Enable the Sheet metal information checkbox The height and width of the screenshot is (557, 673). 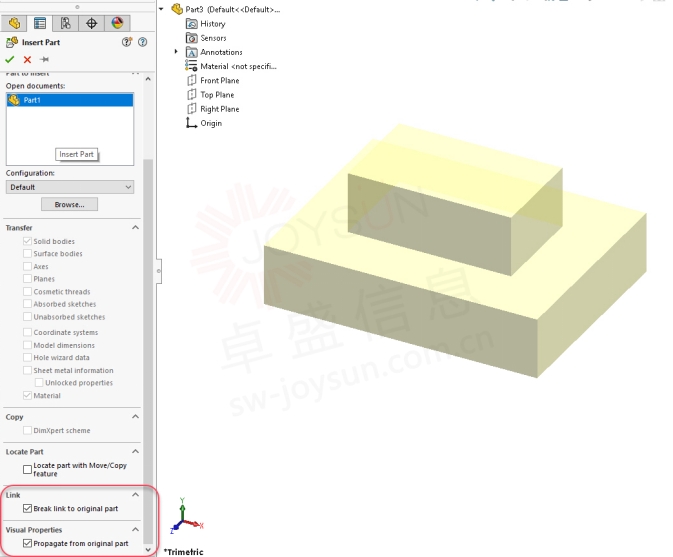tap(27, 370)
